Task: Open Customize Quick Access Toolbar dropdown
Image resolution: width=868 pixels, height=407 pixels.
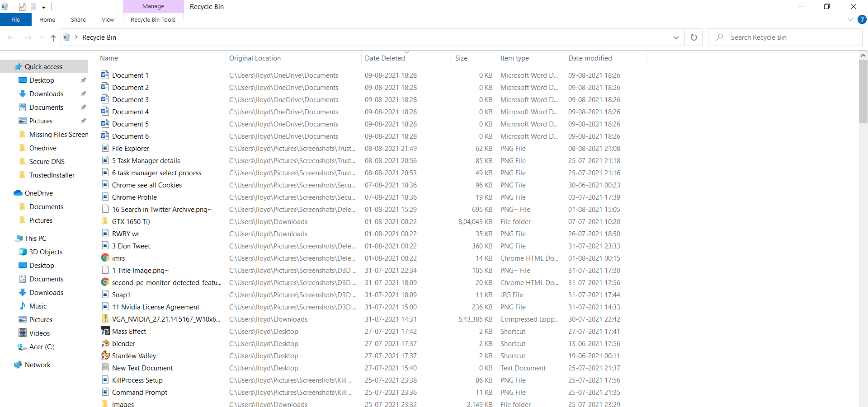Action: pos(43,7)
